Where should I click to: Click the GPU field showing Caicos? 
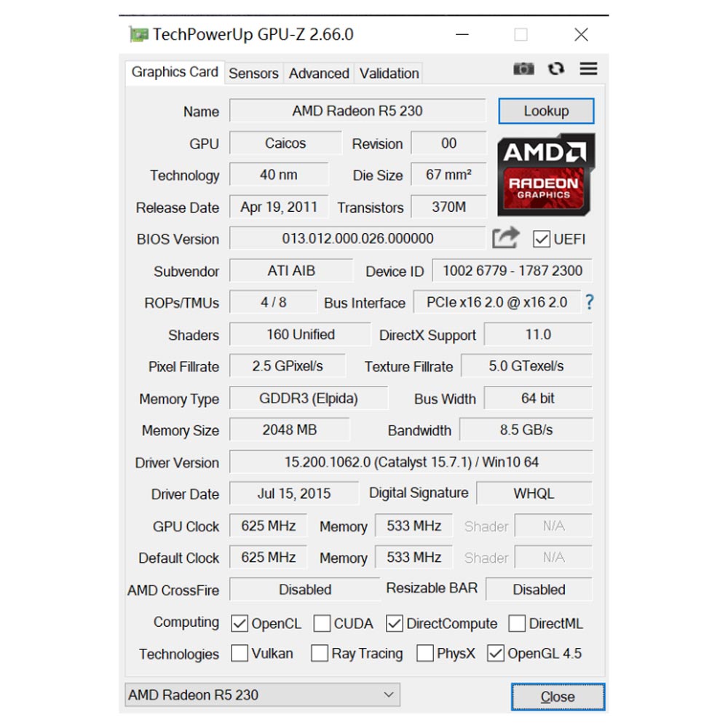[x=285, y=143]
